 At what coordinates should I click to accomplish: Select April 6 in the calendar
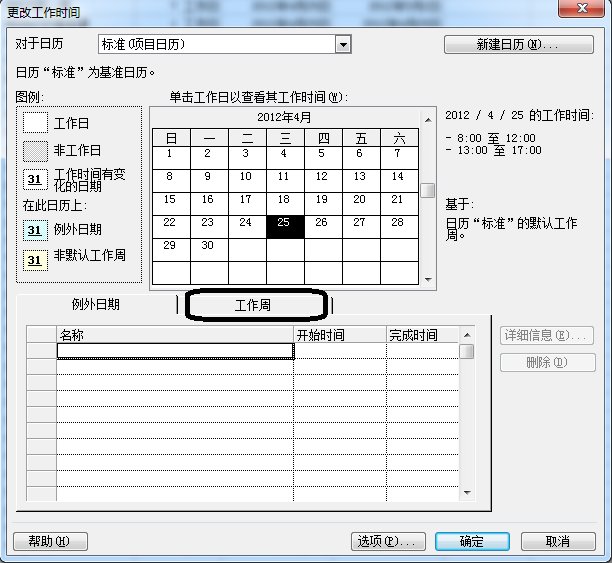[x=361, y=158]
